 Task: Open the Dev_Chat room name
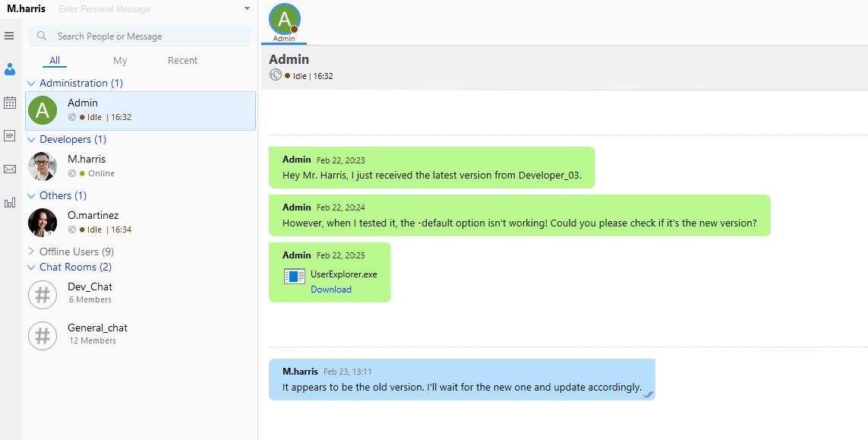[x=90, y=286]
